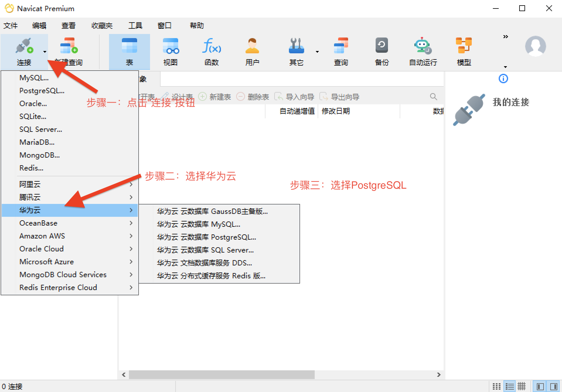Click the horizontal scrollbar thumb
The width and height of the screenshot is (562, 392).
222,374
